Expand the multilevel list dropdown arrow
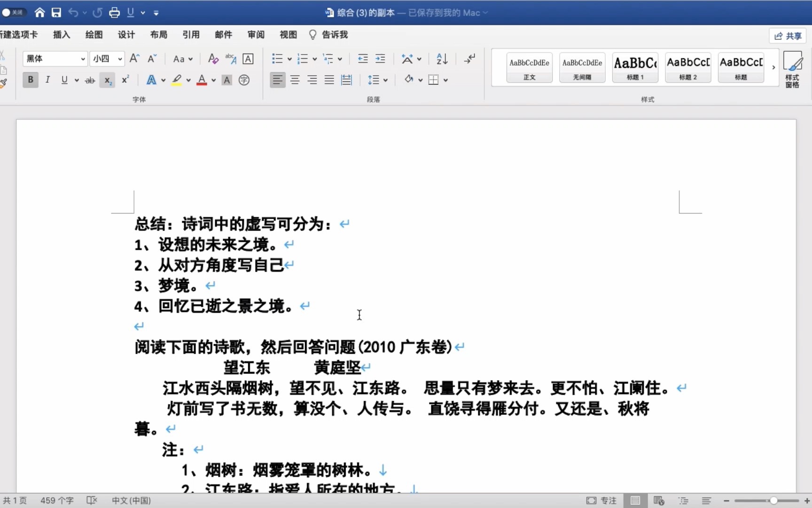 pos(340,59)
